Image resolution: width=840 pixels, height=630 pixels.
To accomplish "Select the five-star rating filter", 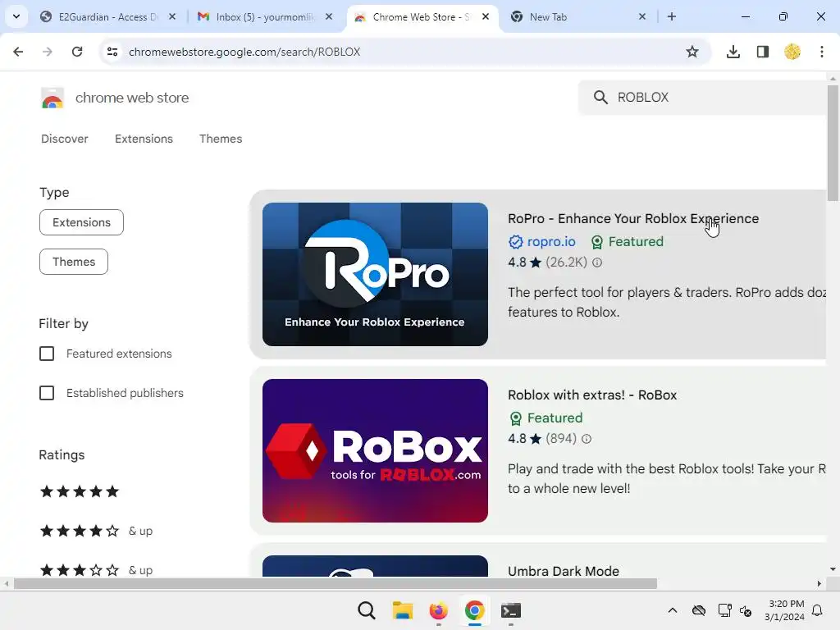I will tap(80, 491).
